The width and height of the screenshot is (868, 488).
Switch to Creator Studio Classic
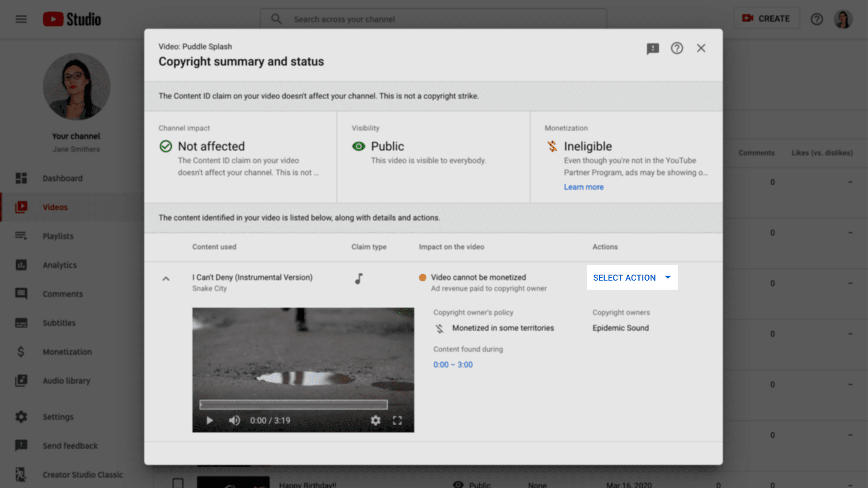(72, 475)
